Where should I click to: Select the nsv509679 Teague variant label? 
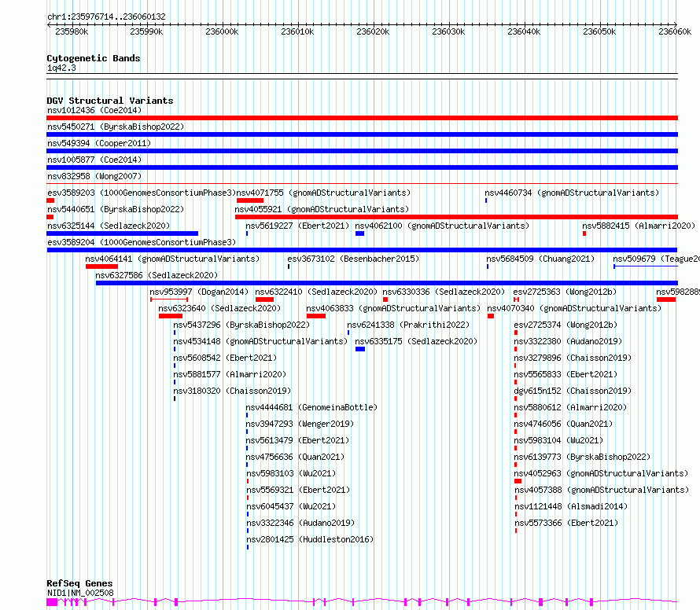point(656,259)
